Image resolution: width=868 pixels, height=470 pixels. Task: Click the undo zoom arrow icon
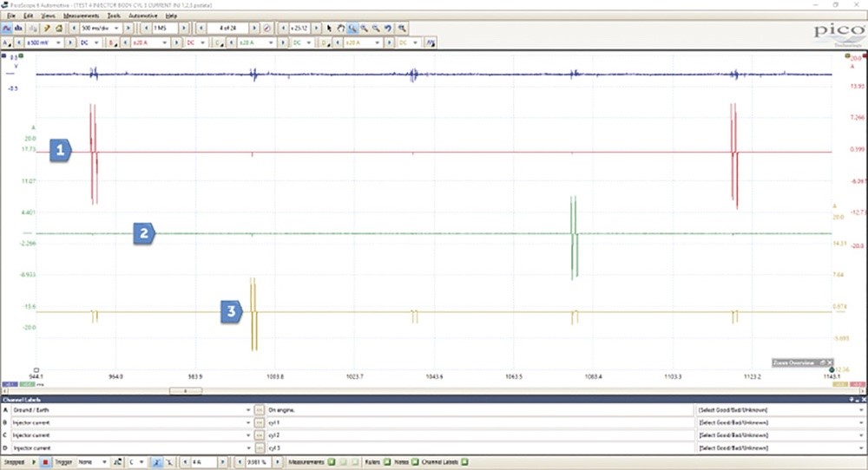[388, 28]
